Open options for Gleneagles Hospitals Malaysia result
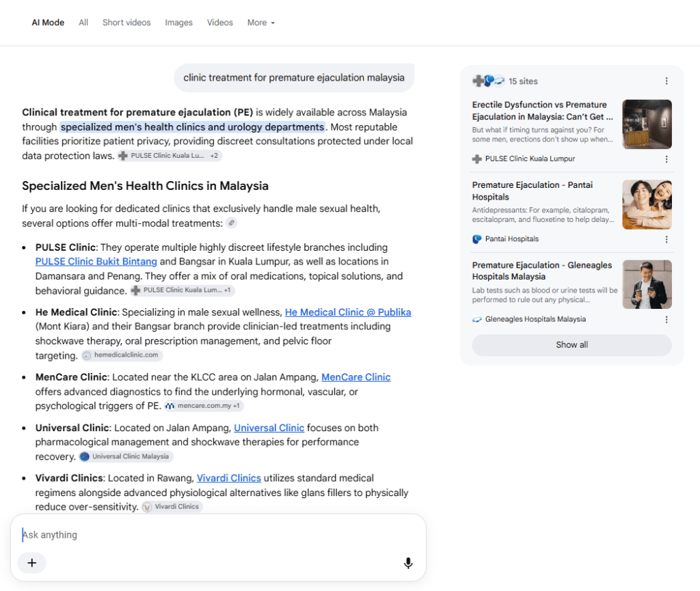The image size is (700, 591). 667,320
